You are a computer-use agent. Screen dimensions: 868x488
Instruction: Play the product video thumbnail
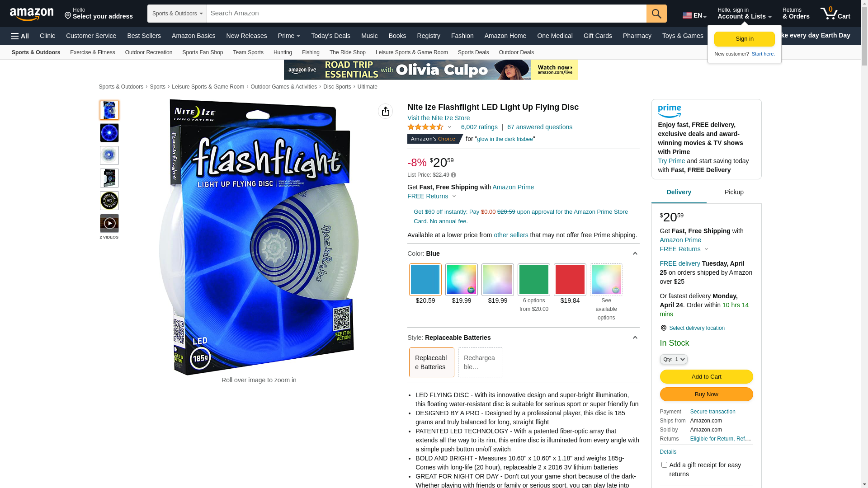tap(109, 223)
